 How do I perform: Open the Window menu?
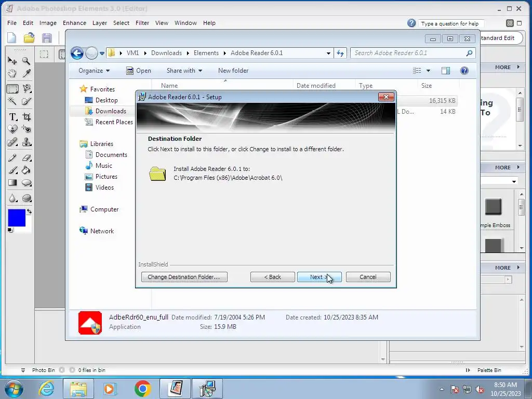(x=185, y=23)
